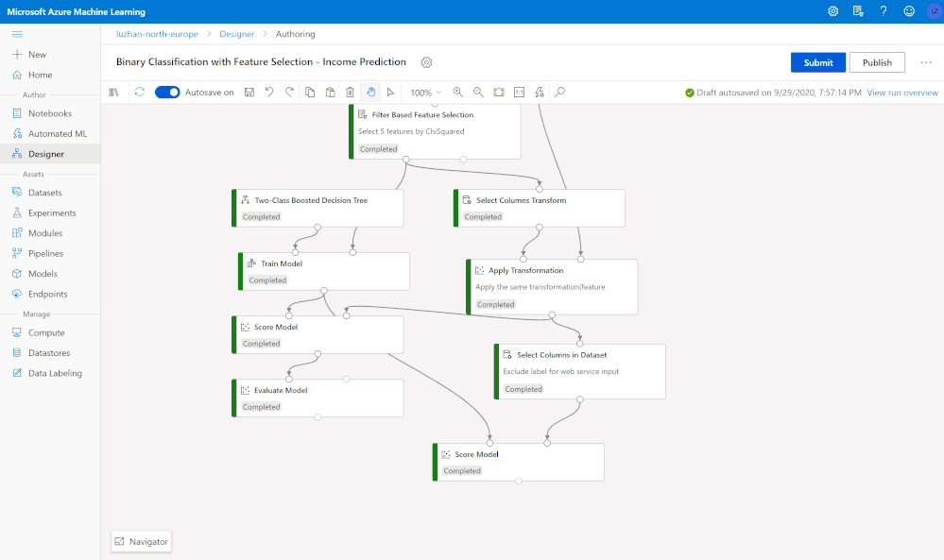Click the Train Model output port
Viewport: 944px width, 560px height.
(x=324, y=291)
